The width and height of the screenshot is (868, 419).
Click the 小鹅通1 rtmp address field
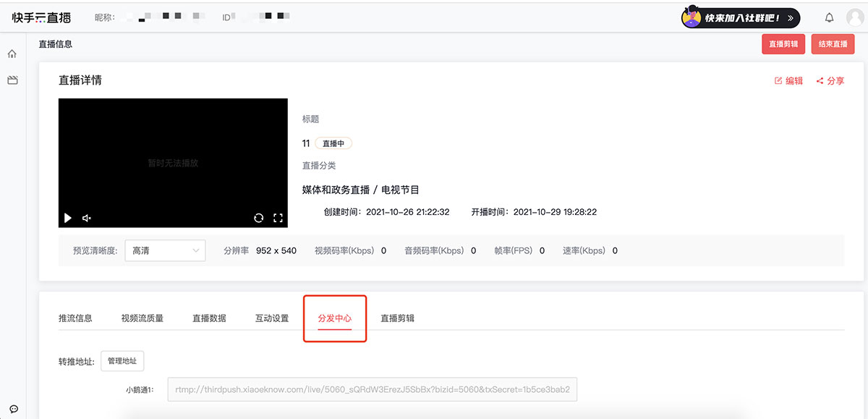coord(372,389)
